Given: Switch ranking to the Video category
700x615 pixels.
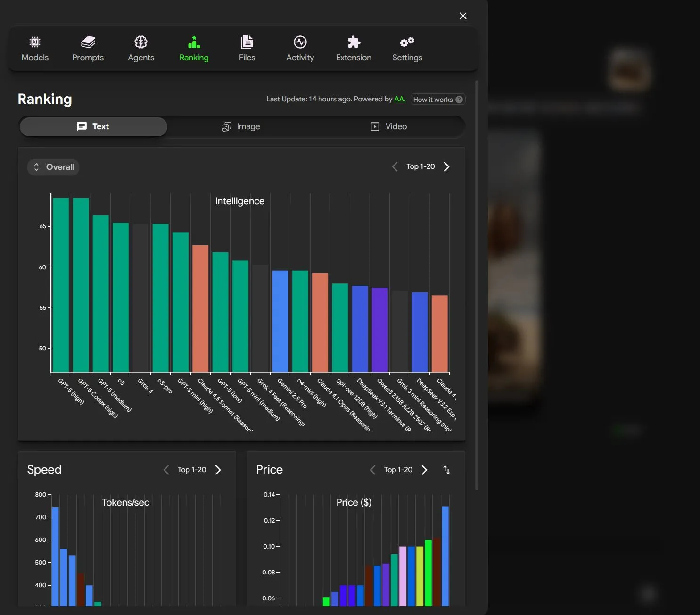Looking at the screenshot, I should pyautogui.click(x=388, y=126).
